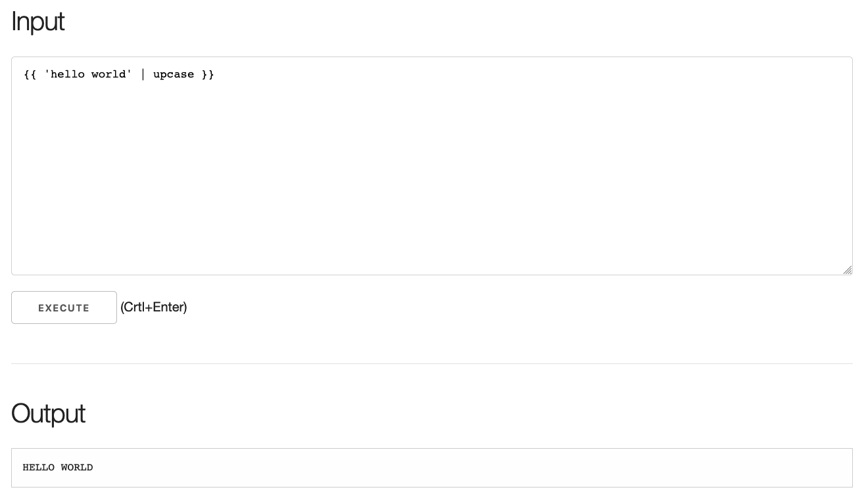Click the (Crtl+Enter) shortcut hint

(154, 307)
